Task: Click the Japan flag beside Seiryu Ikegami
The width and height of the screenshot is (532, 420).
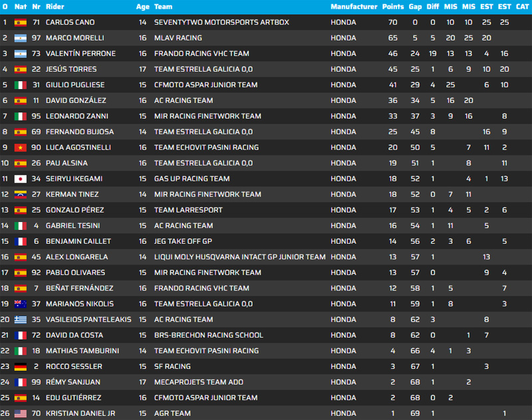Action: tap(20, 179)
